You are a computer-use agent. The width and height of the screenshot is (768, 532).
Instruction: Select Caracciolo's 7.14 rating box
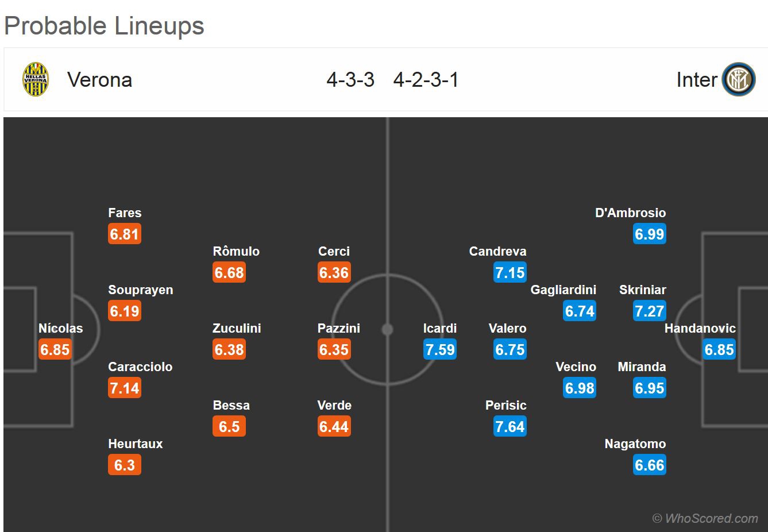pos(125,388)
